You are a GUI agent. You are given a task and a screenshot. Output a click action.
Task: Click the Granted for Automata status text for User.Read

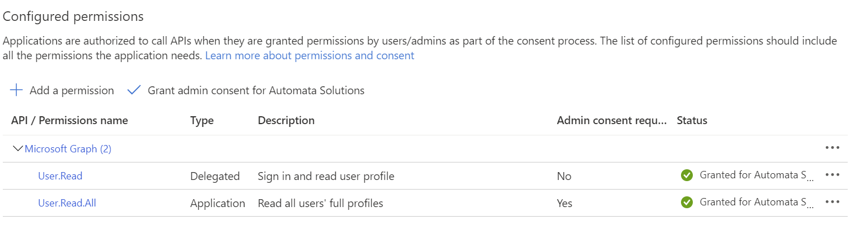click(x=757, y=175)
